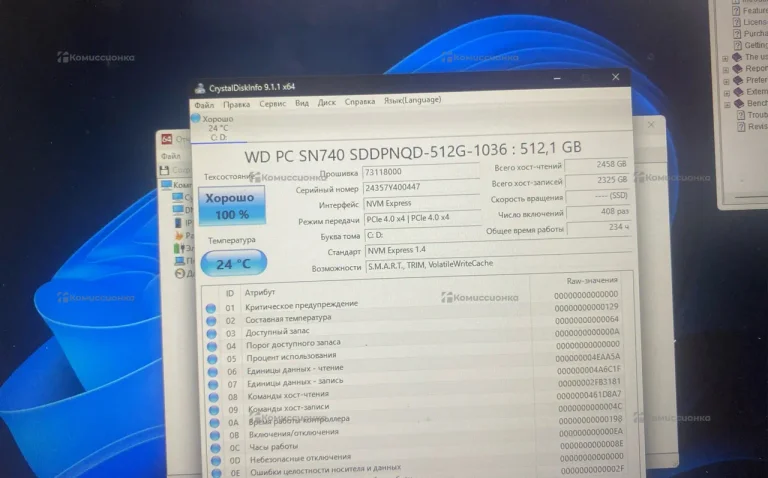768x478 pixels.
Task: Click status circle for Доступный запас row
Action: (212, 334)
